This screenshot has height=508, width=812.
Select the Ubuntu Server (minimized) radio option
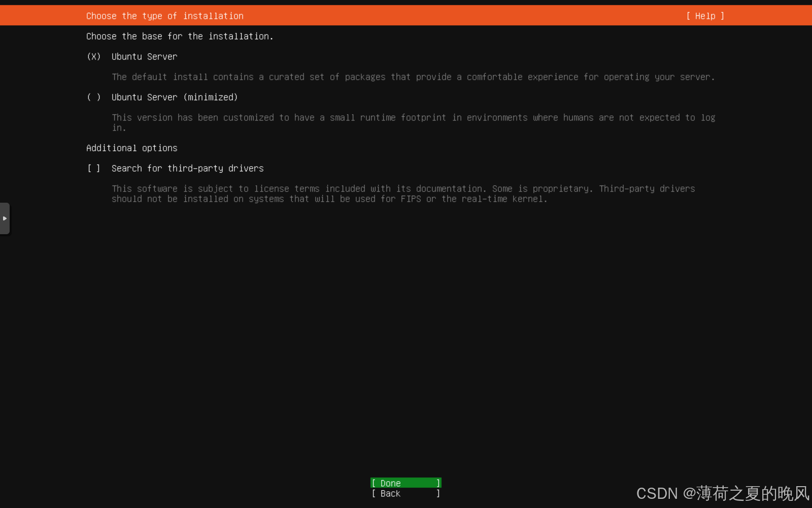(94, 97)
